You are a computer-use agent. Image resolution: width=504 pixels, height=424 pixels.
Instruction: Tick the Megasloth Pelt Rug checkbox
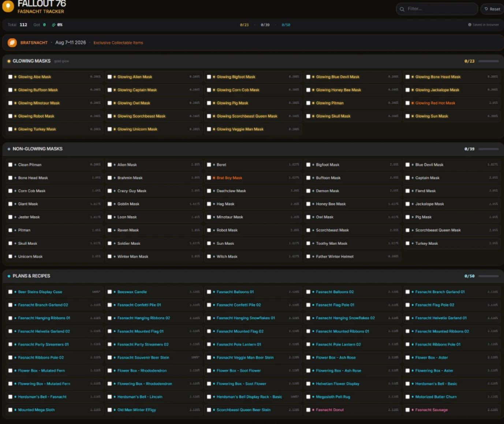(x=308, y=397)
